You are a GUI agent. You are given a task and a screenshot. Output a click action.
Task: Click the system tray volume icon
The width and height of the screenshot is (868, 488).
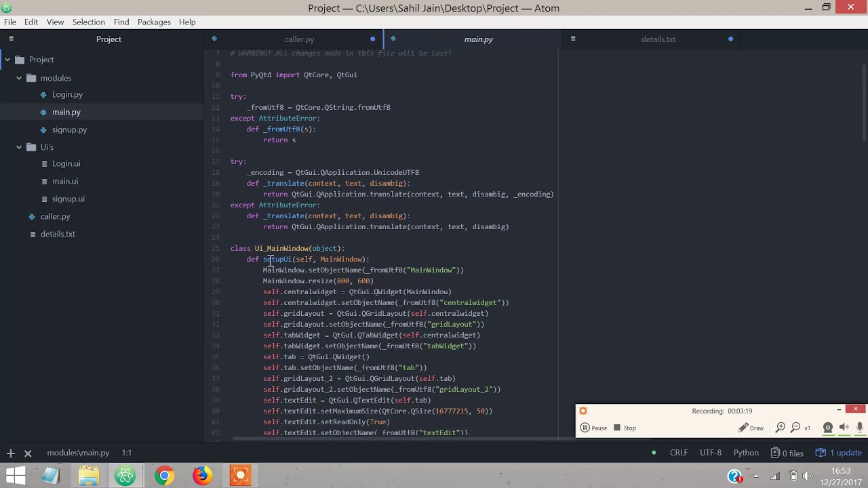[809, 476]
